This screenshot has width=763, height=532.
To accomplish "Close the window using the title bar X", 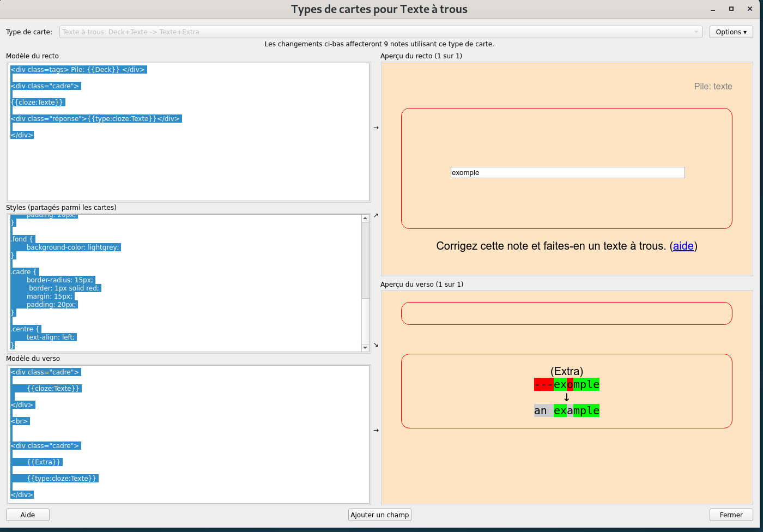I will [750, 9].
